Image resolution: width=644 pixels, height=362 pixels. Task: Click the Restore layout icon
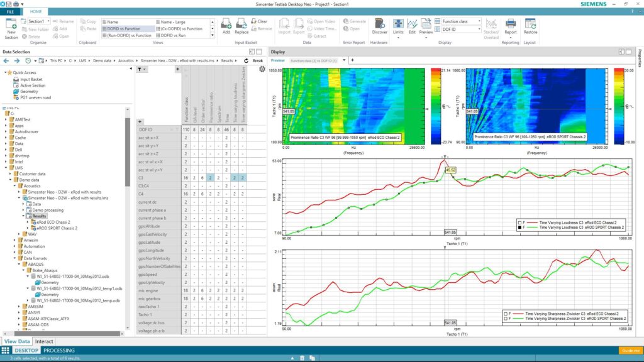(x=530, y=26)
